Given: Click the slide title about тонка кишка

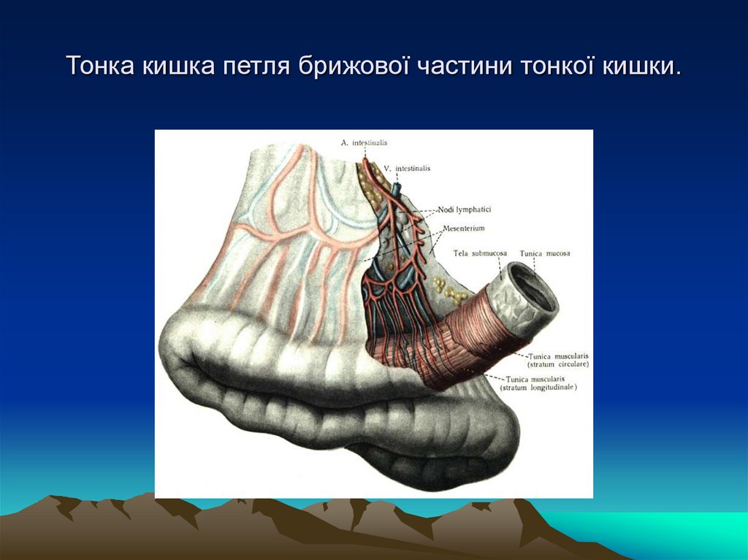Looking at the screenshot, I should (373, 65).
